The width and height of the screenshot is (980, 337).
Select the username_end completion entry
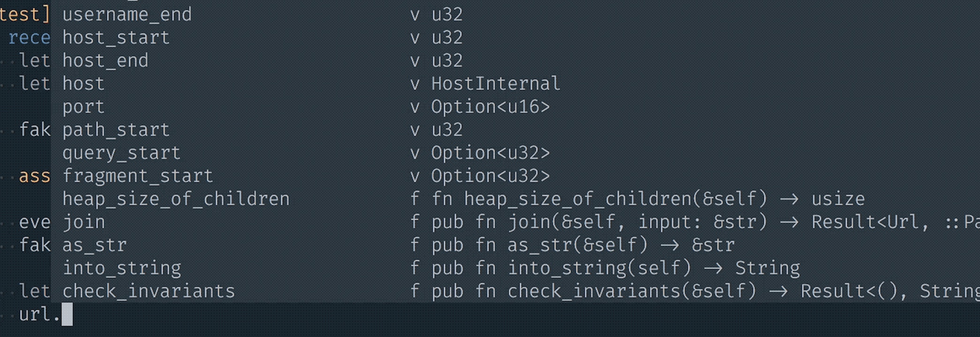[127, 15]
